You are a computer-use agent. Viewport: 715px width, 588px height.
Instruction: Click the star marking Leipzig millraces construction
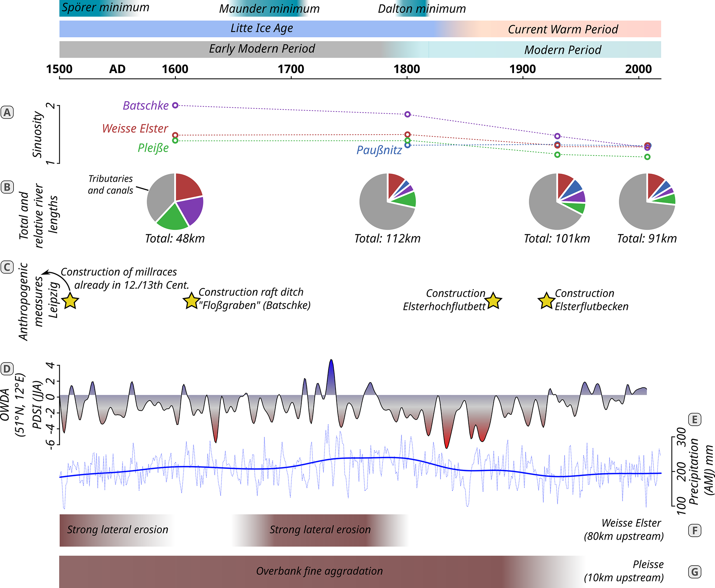pyautogui.click(x=70, y=301)
